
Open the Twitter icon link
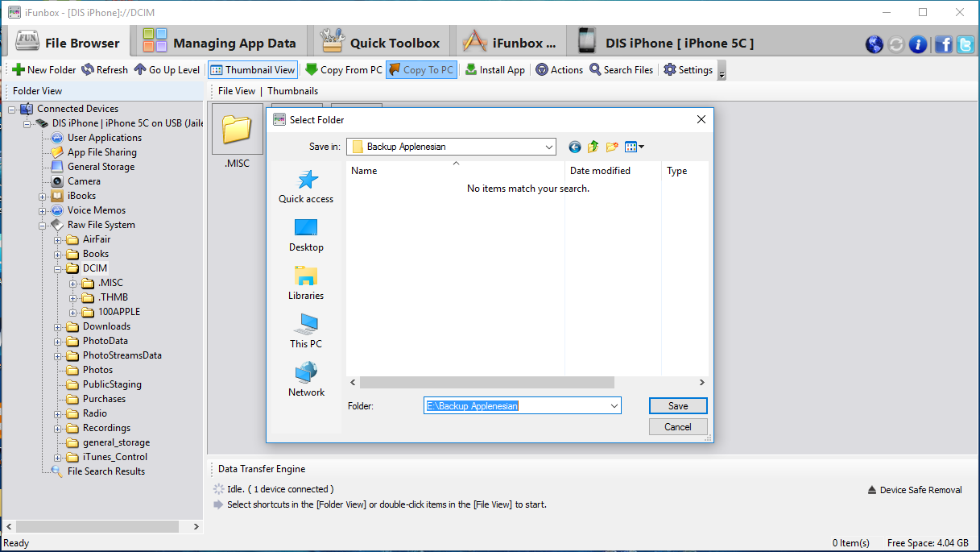[965, 44]
